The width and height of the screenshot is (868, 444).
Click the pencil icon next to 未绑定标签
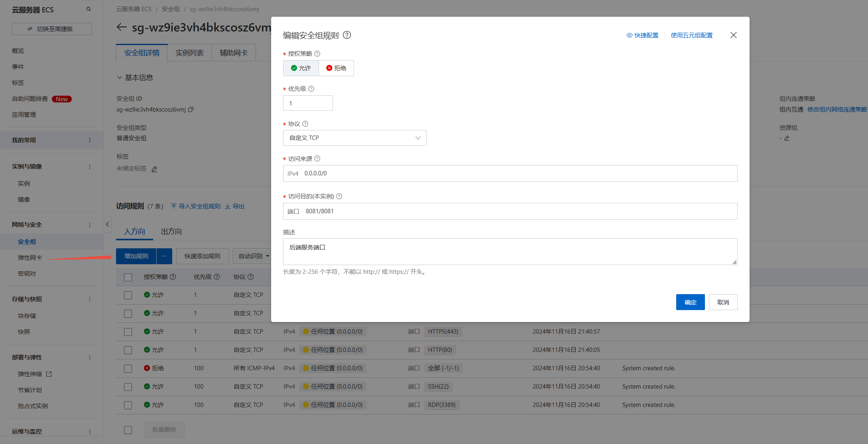click(x=154, y=169)
